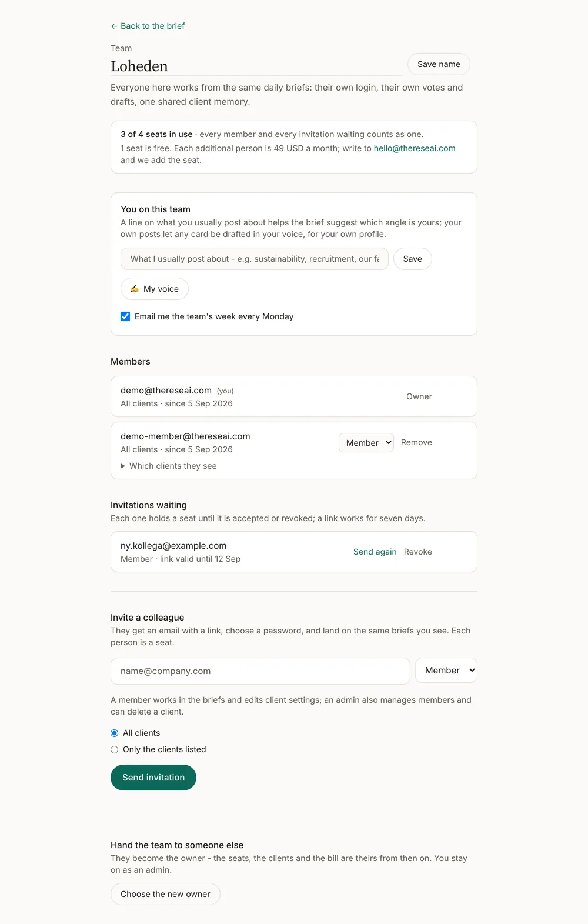Send again the invitation to ny.kollega@example.com
Image resolution: width=588 pixels, height=924 pixels.
point(375,552)
